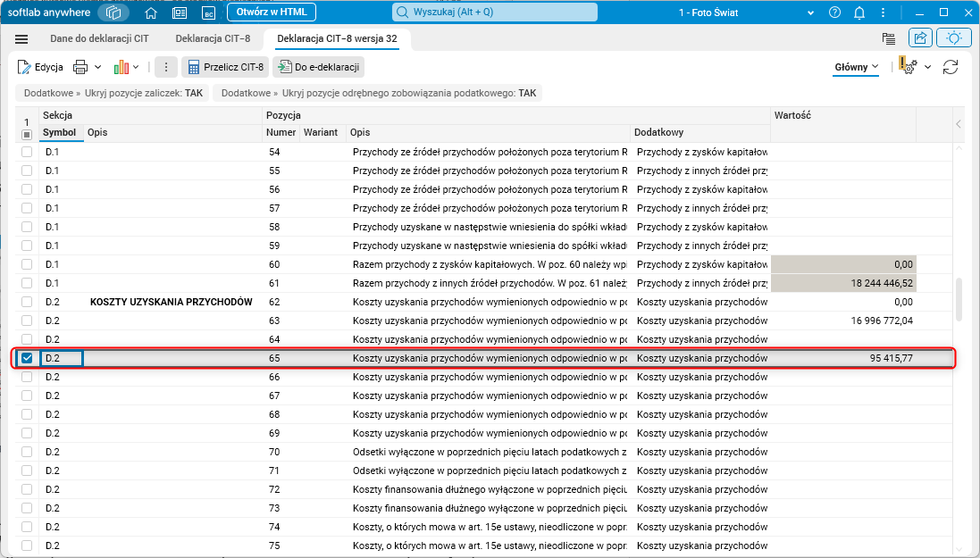The width and height of the screenshot is (980, 558).
Task: Click the select-all checkbox in header
Action: tap(26, 134)
